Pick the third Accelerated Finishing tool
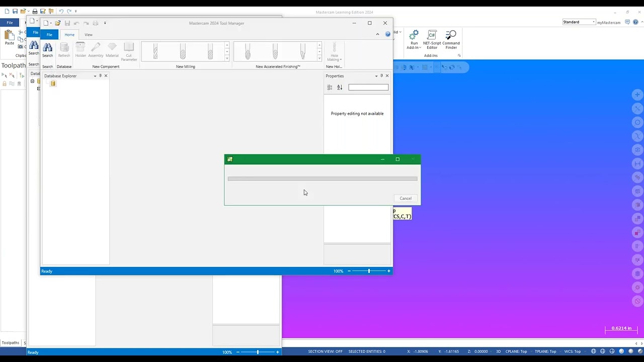Screen dimensions: 644x362 [302, 51]
